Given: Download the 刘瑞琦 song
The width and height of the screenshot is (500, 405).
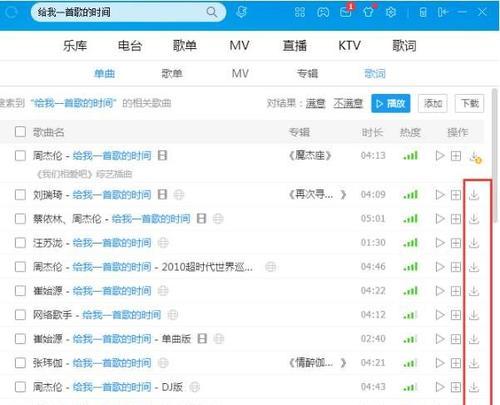Looking at the screenshot, I should pyautogui.click(x=474, y=195).
